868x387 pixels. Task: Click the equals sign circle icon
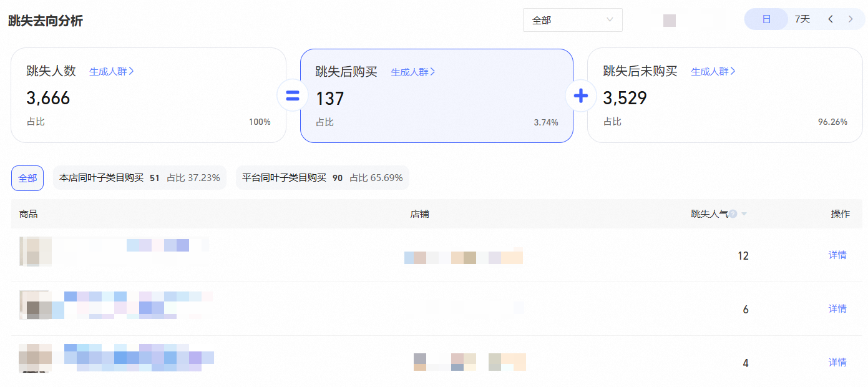click(293, 96)
